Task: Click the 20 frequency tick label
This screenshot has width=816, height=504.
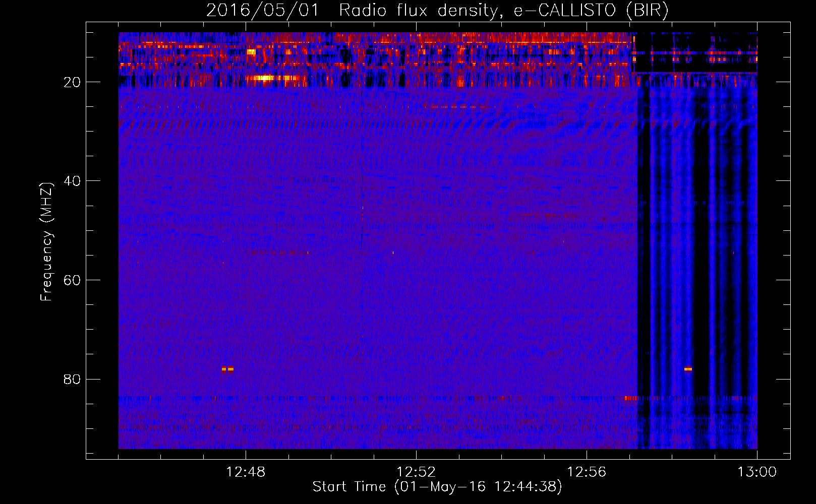Action: [x=72, y=82]
